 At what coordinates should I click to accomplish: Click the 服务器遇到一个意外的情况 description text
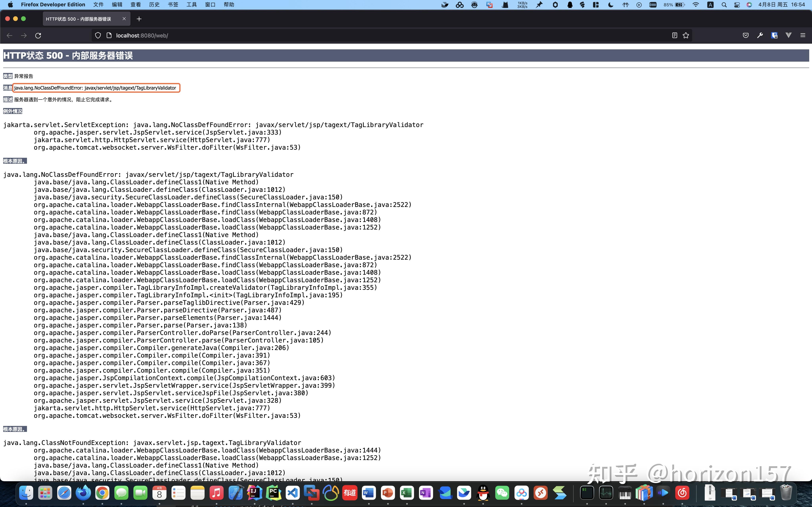click(64, 99)
